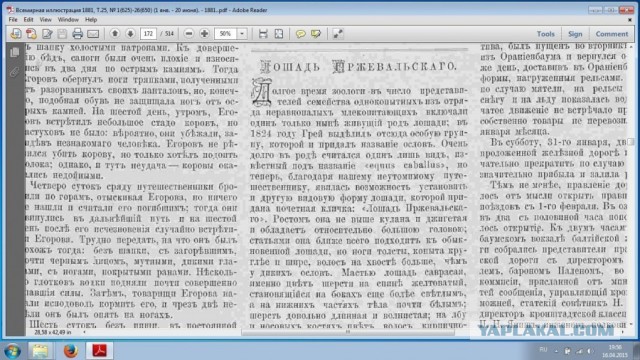This screenshot has height=360, width=640.
Task: Open Firefox from the taskbar
Action: point(70,351)
